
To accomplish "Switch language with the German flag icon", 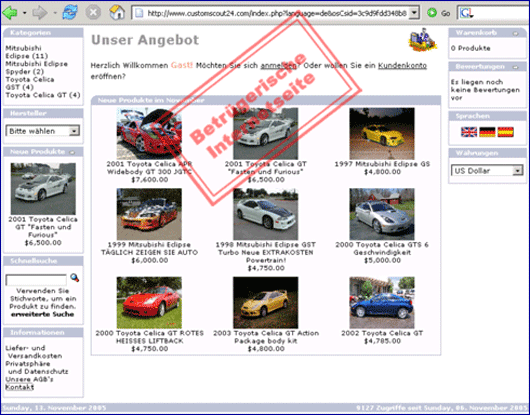I will coord(487,132).
